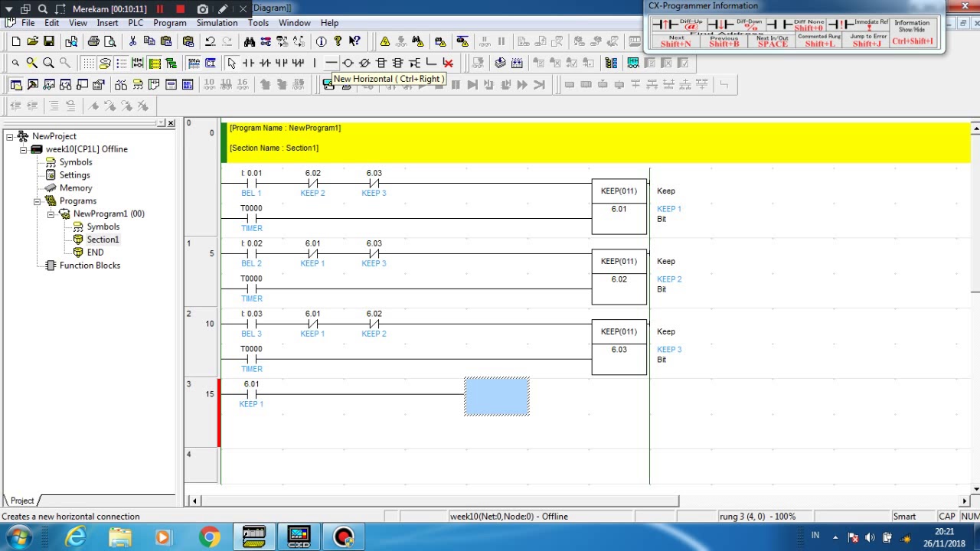The width and height of the screenshot is (980, 551).
Task: Select the New Horizontal line tool
Action: (x=331, y=63)
